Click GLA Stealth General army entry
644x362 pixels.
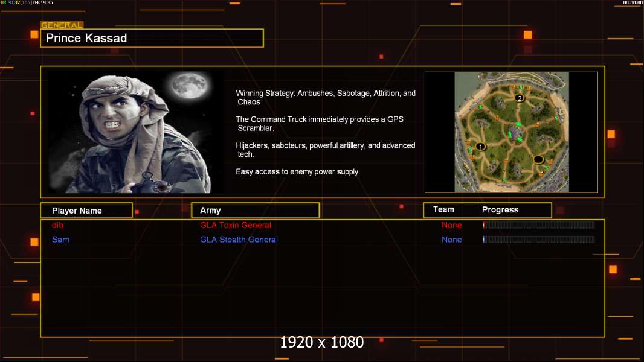coord(239,240)
